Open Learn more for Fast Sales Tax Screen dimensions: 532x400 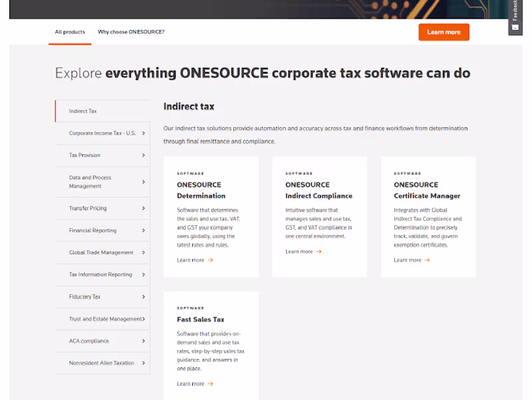195,384
